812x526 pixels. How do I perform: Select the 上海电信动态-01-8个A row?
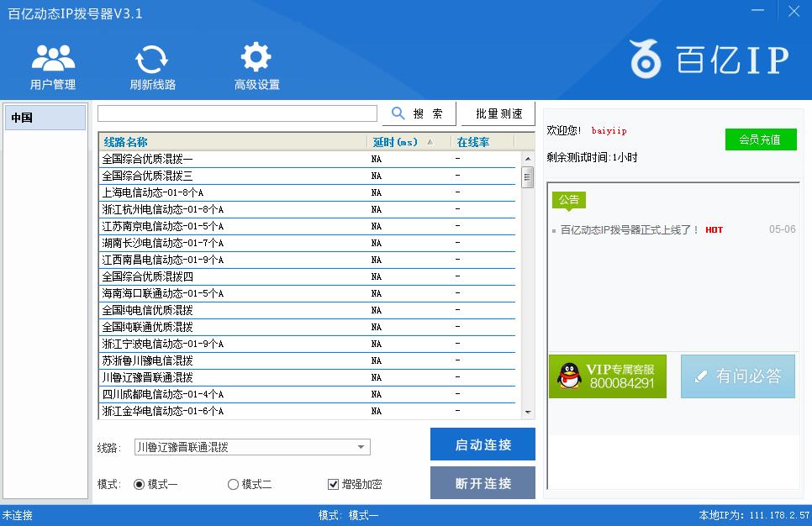307,192
